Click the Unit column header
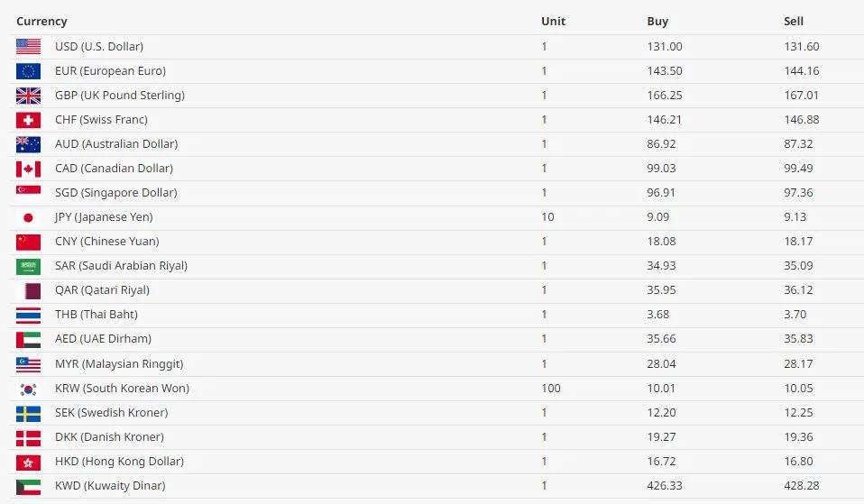The width and height of the screenshot is (864, 504). pos(553,22)
